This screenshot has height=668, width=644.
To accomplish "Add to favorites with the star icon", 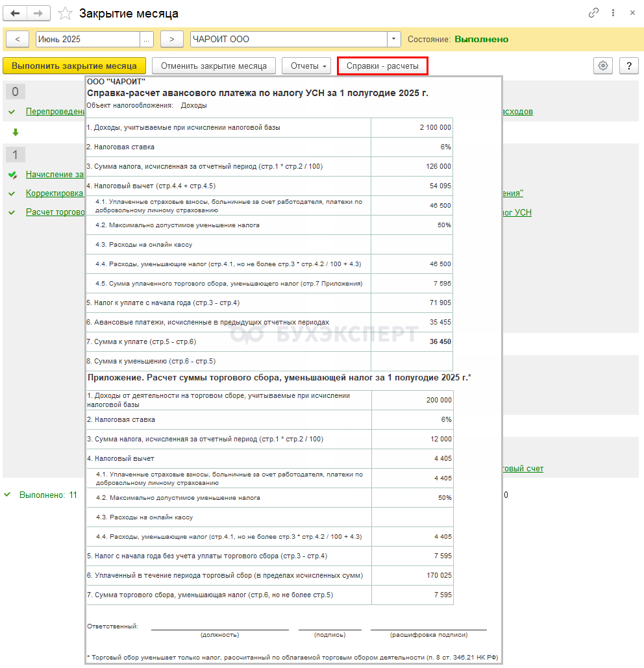I will pyautogui.click(x=65, y=14).
